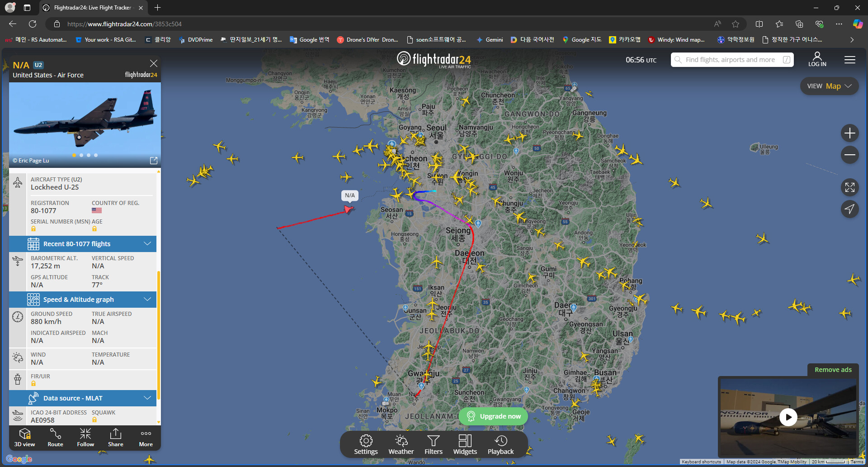
Task: Click the N/A flight label on map
Action: click(349, 195)
